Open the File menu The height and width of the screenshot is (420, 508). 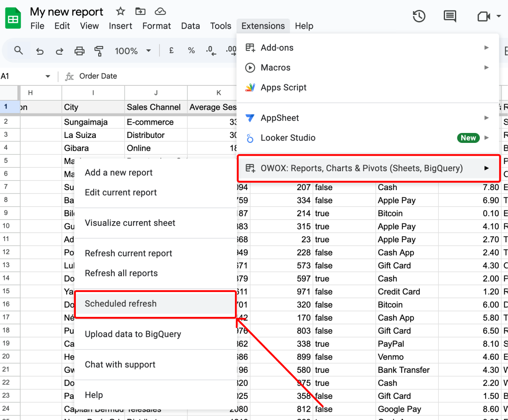pyautogui.click(x=37, y=26)
